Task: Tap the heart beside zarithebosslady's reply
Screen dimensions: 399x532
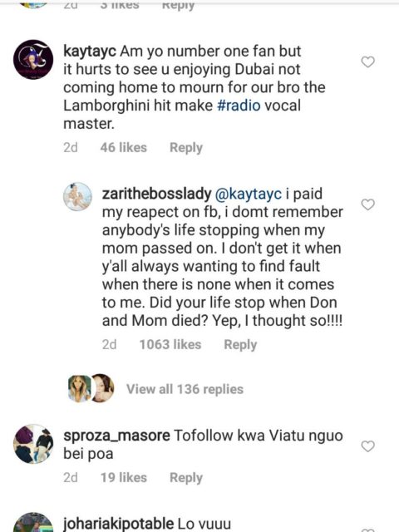Action: coord(367,204)
